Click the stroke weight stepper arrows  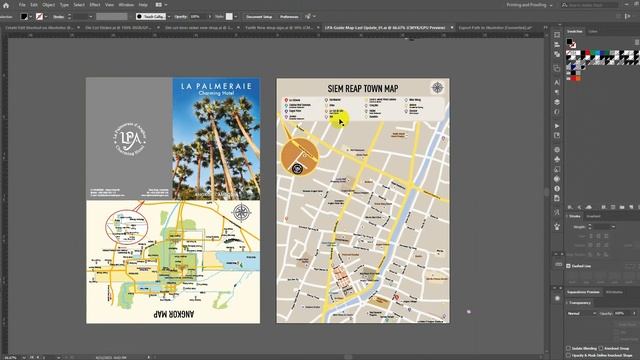coord(69,17)
